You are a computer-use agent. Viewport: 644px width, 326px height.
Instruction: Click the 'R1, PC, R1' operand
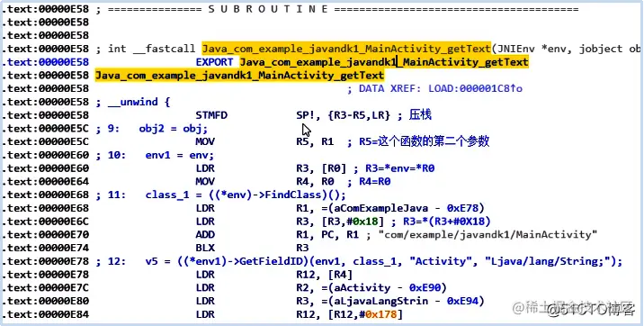(327, 235)
